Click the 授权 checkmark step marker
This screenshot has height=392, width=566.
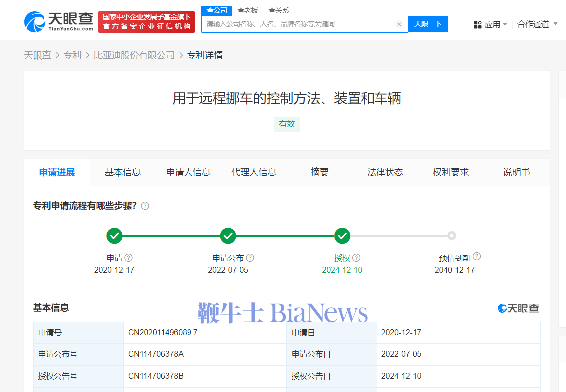[342, 236]
